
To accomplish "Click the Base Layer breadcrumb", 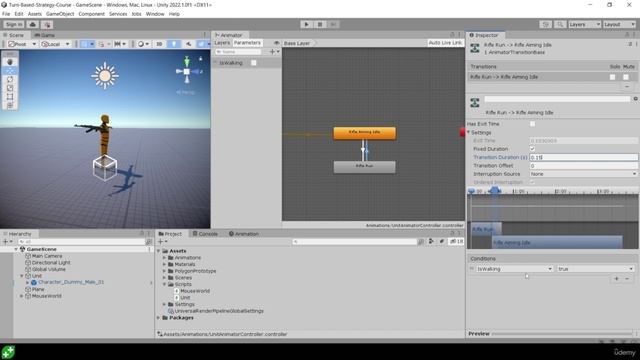I will (297, 43).
